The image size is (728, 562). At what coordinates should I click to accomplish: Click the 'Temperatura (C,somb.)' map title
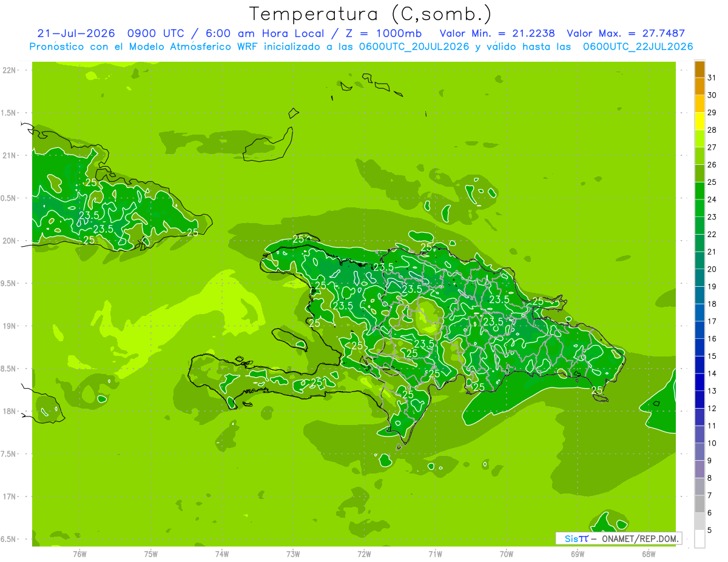[370, 14]
